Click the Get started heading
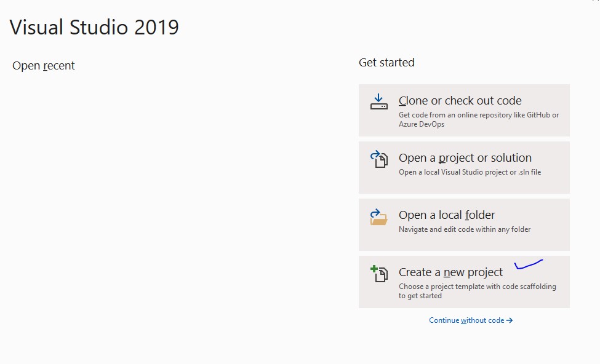Screen dimensions: 600x364 pos(386,63)
